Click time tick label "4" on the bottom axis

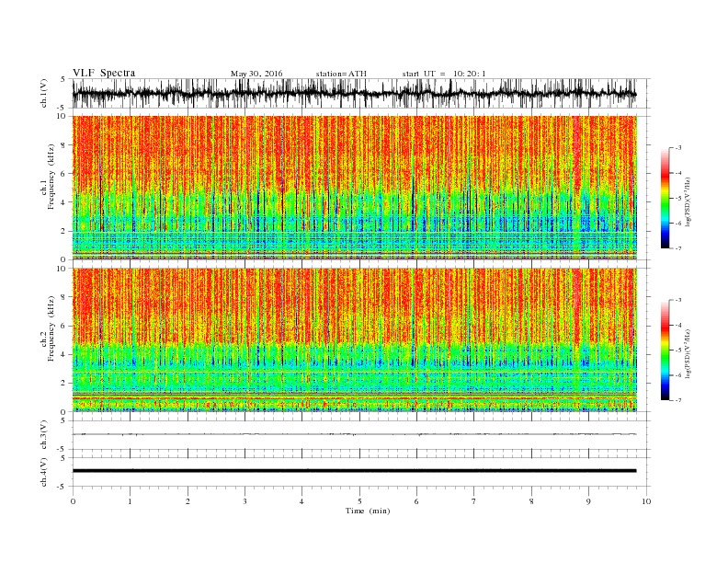(301, 501)
